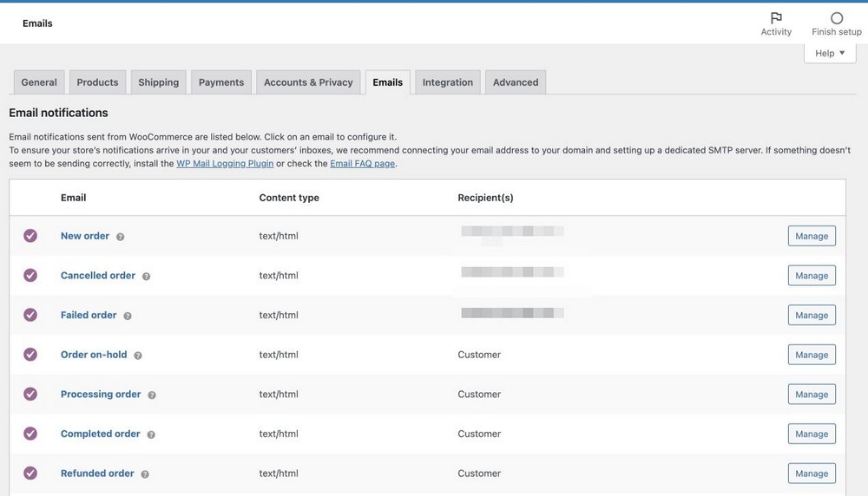Click Manage button for Completed order

coord(812,434)
